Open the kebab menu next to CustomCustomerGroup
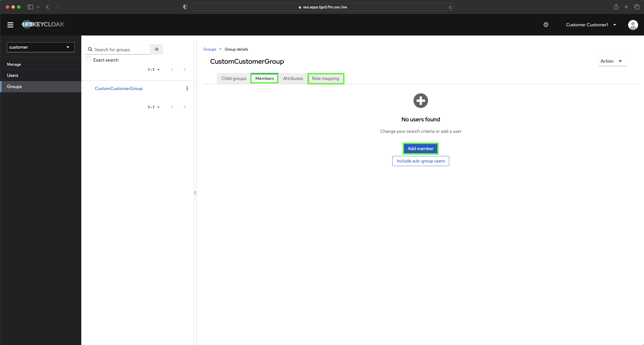Image resolution: width=644 pixels, height=345 pixels. [x=187, y=88]
